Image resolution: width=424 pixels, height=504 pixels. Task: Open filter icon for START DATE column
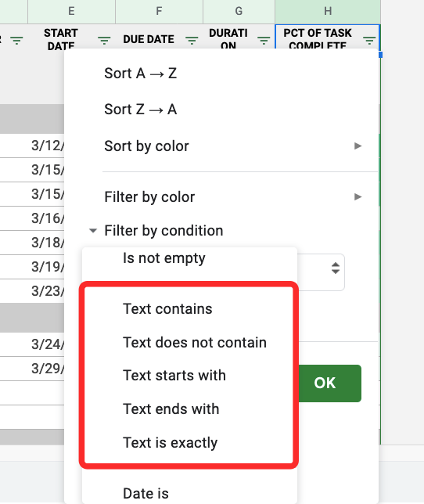104,41
